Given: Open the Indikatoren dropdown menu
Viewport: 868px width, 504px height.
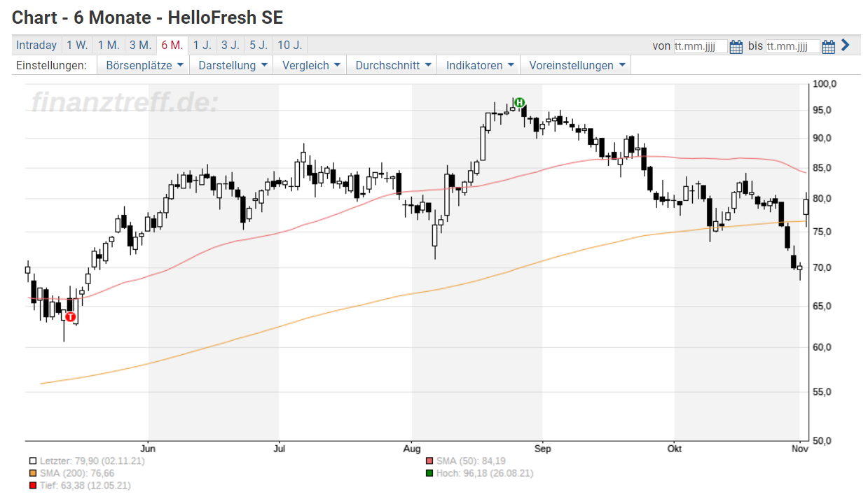Looking at the screenshot, I should pyautogui.click(x=481, y=65).
